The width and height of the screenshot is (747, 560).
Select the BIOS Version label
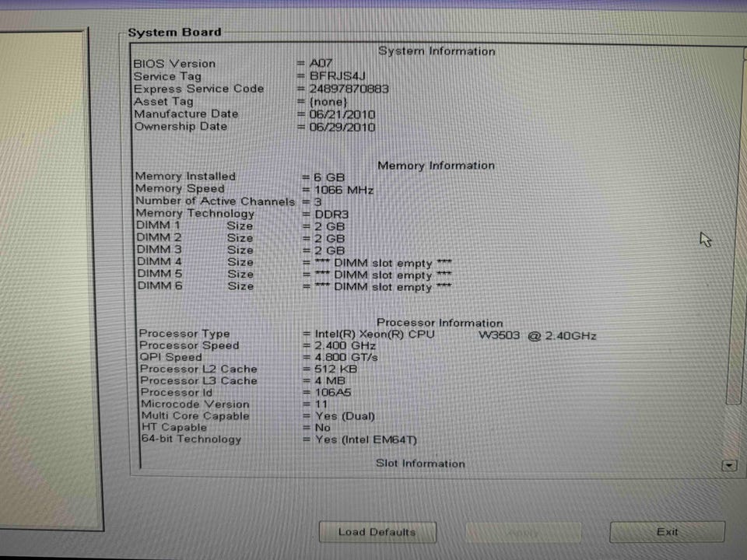(x=174, y=64)
